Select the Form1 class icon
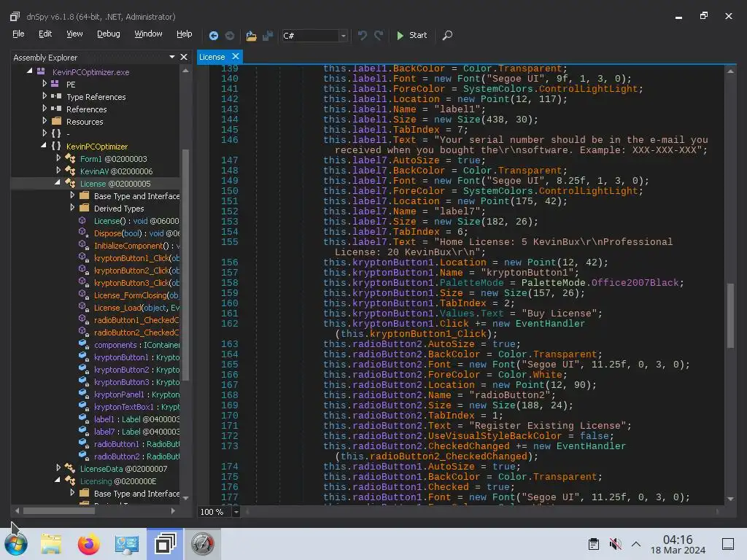The image size is (747, 560). click(70, 158)
